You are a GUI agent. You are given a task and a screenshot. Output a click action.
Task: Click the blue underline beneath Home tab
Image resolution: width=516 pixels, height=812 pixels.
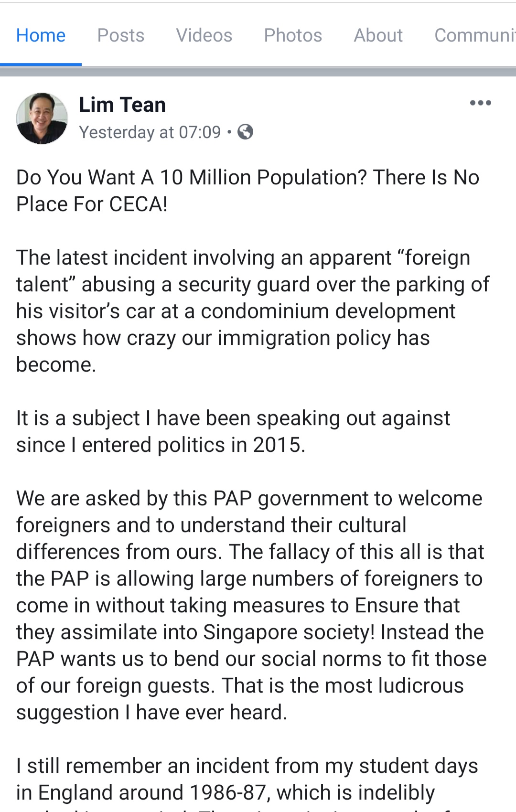coord(41,64)
